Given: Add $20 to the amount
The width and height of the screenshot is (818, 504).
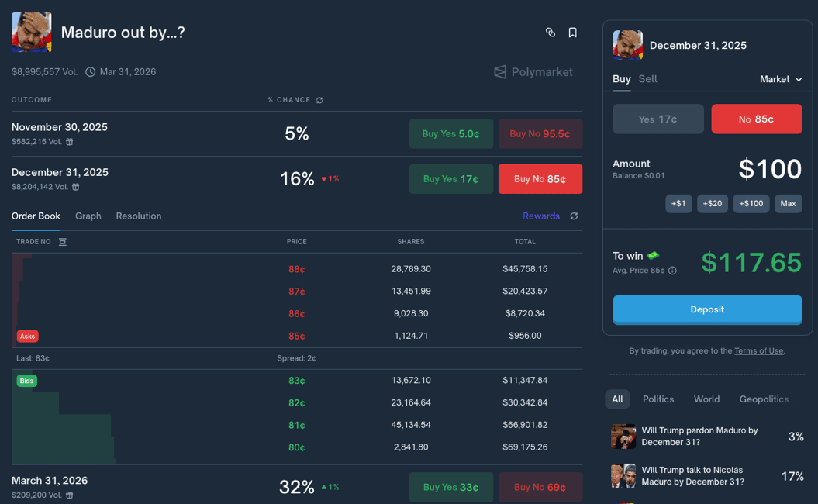Looking at the screenshot, I should click(712, 203).
